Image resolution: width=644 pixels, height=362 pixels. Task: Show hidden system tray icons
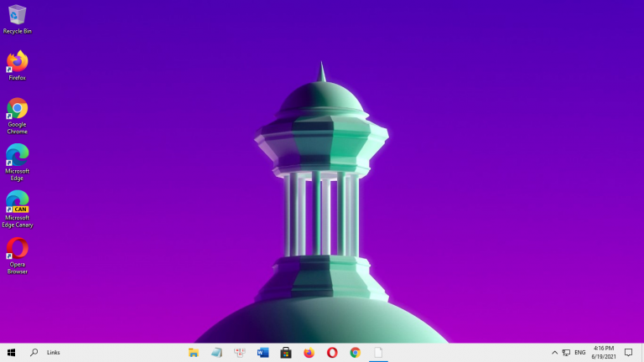point(554,353)
